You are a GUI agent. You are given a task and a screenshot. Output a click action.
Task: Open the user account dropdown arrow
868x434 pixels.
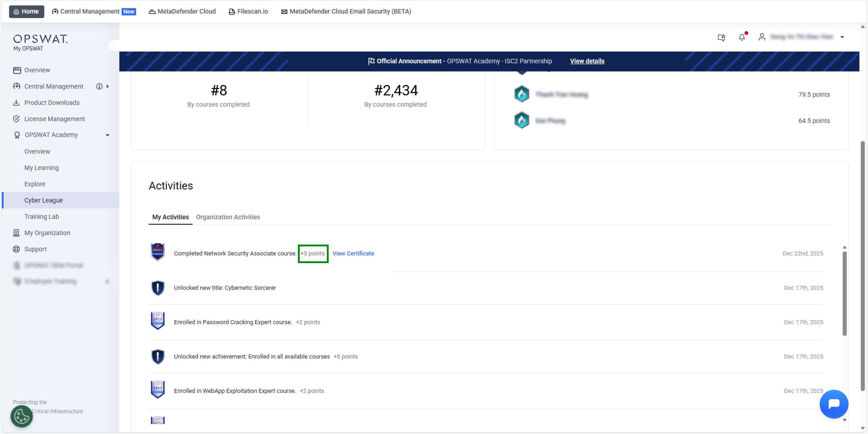click(842, 37)
